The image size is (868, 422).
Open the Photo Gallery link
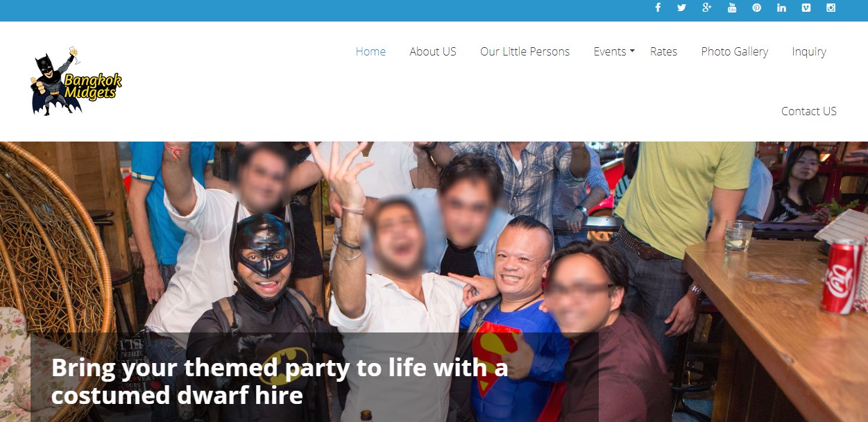734,51
